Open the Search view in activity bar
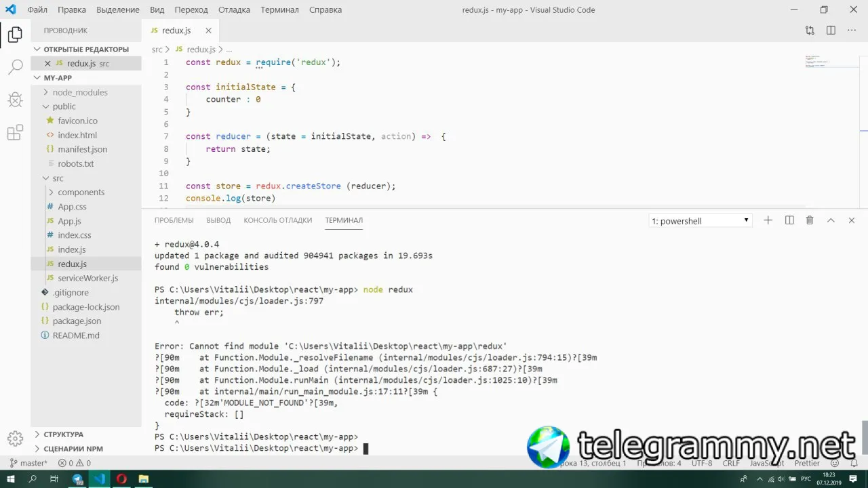This screenshot has width=868, height=488. 15,66
